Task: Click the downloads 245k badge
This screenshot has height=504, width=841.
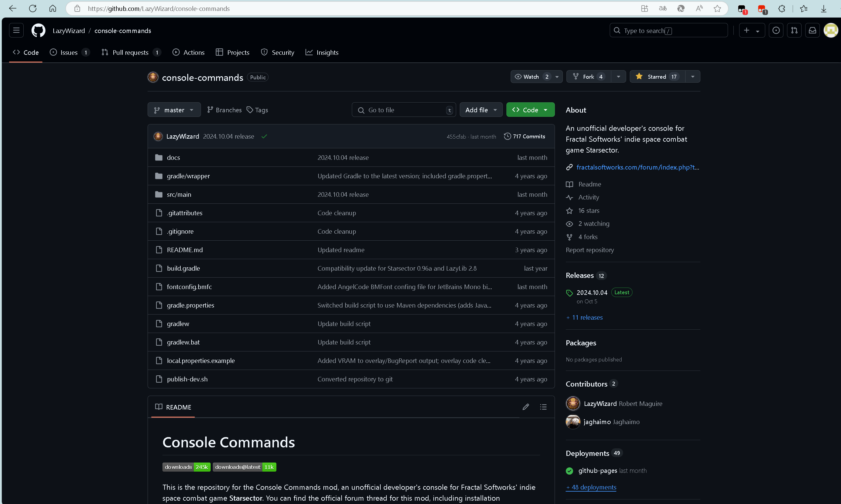Action: [x=186, y=467]
